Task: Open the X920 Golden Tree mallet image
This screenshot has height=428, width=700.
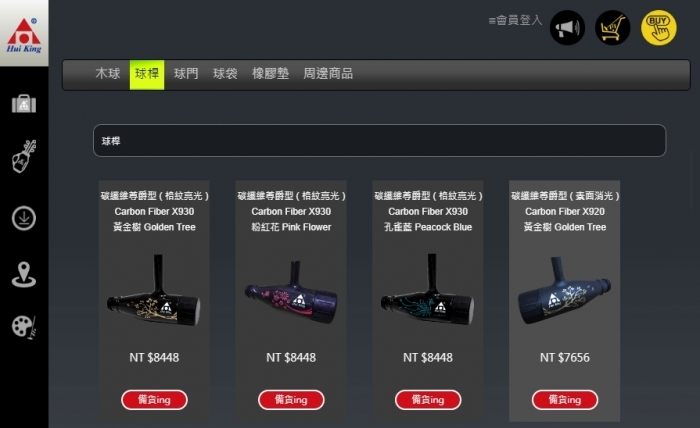Action: click(x=564, y=290)
